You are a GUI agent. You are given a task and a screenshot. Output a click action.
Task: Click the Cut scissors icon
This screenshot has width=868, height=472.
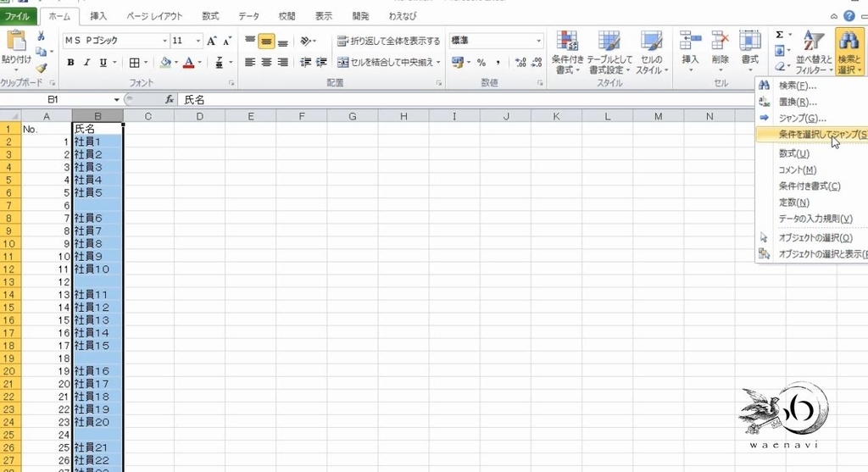click(41, 36)
